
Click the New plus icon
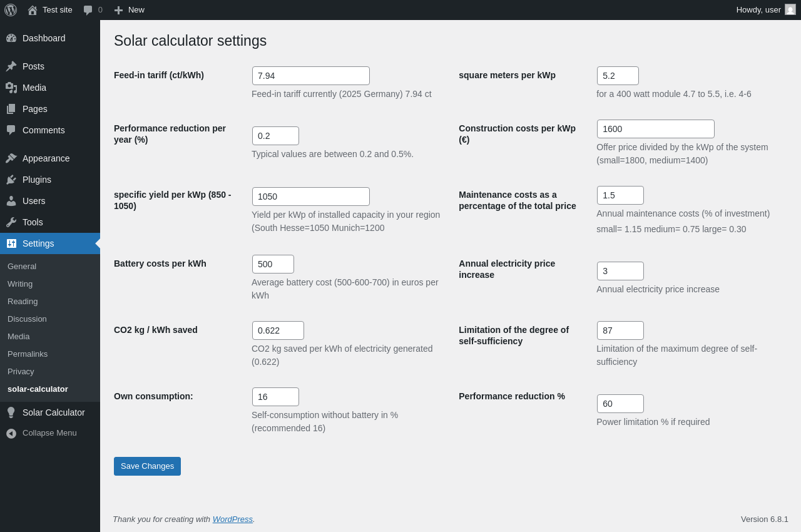[x=118, y=10]
